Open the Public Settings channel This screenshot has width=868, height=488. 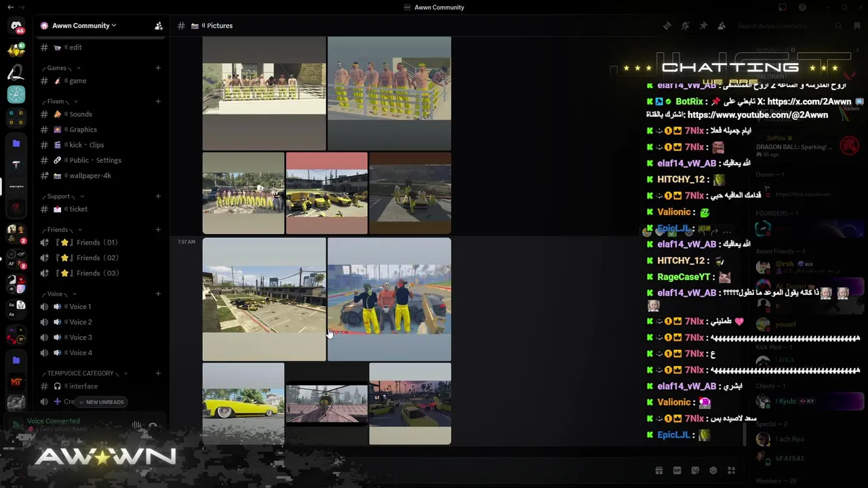point(102,161)
